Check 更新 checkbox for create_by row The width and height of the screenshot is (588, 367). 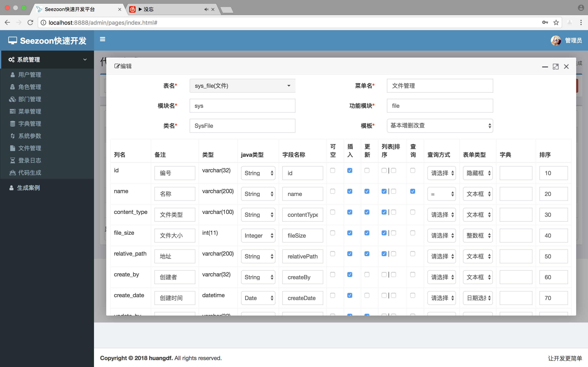[x=367, y=275]
